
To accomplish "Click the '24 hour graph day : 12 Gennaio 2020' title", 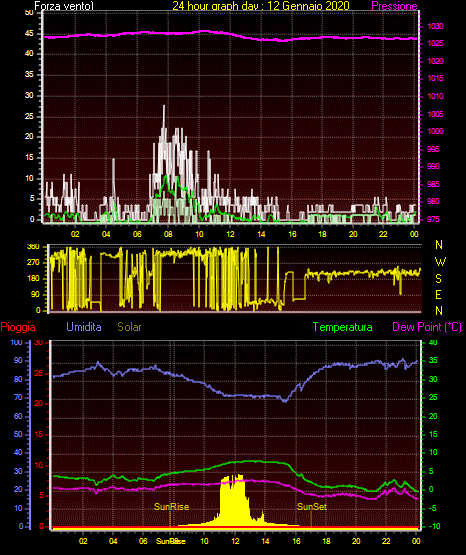I will click(261, 5).
